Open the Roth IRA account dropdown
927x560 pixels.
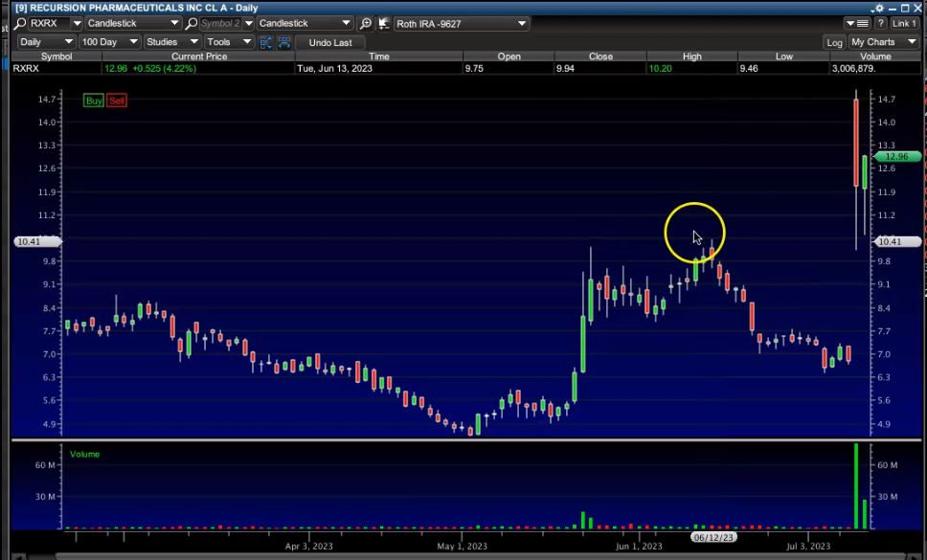tap(461, 24)
